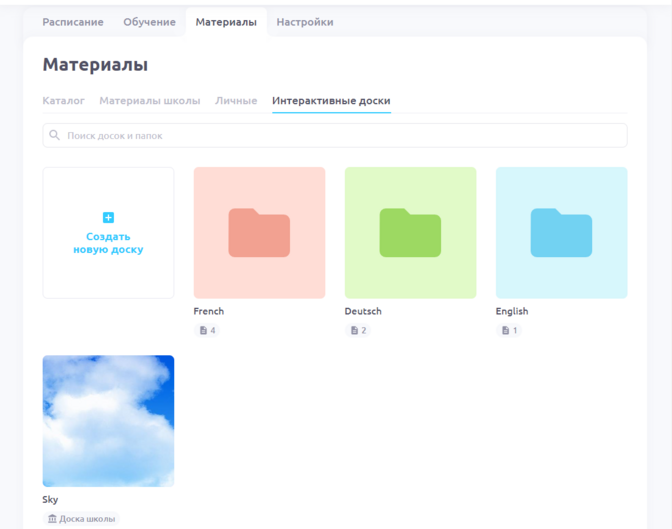672x529 pixels.
Task: Open the blue English folder icon
Action: coord(561,233)
